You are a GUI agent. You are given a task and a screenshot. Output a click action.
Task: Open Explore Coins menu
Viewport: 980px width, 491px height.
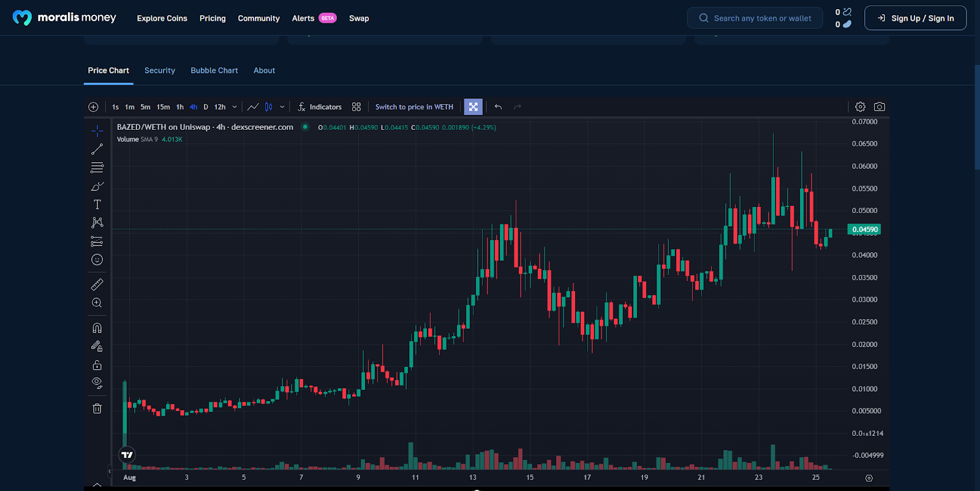pos(162,18)
